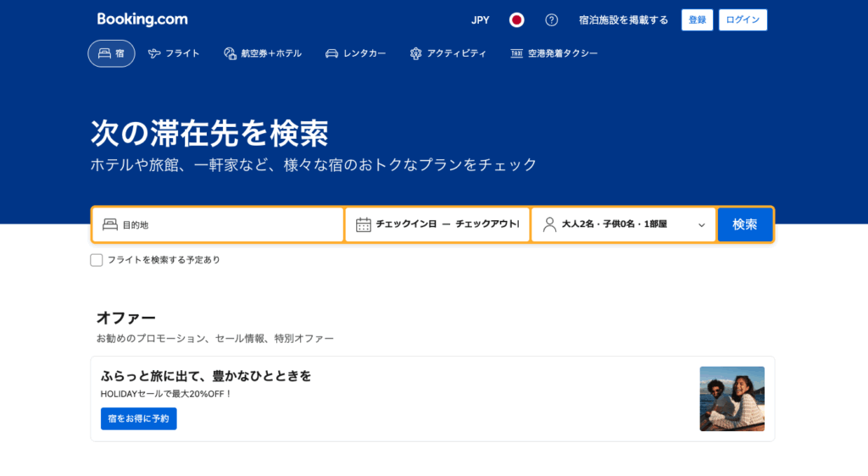Select the 宿 tab
Viewport: 868px width, 476px height.
tap(111, 53)
